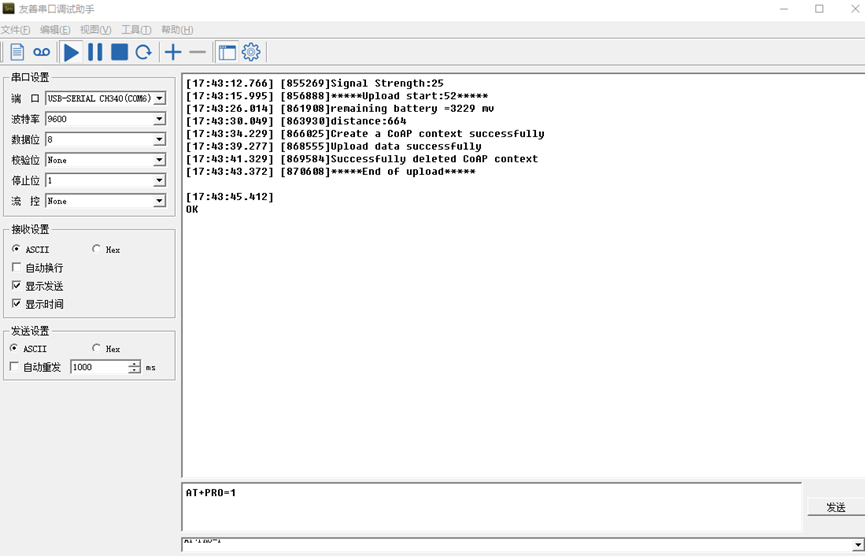Image resolution: width=865 pixels, height=556 pixels.
Task: Maximize the serial assistant window
Action: pyautogui.click(x=819, y=9)
